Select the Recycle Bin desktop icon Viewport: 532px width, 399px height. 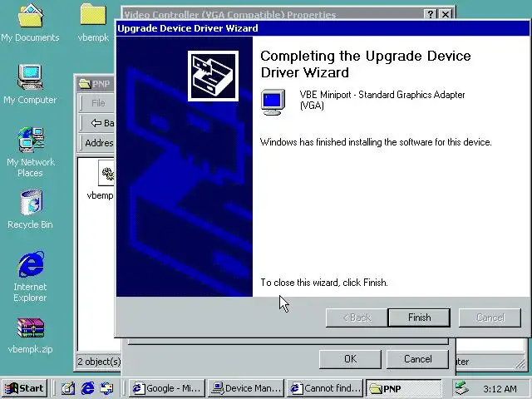pos(30,209)
